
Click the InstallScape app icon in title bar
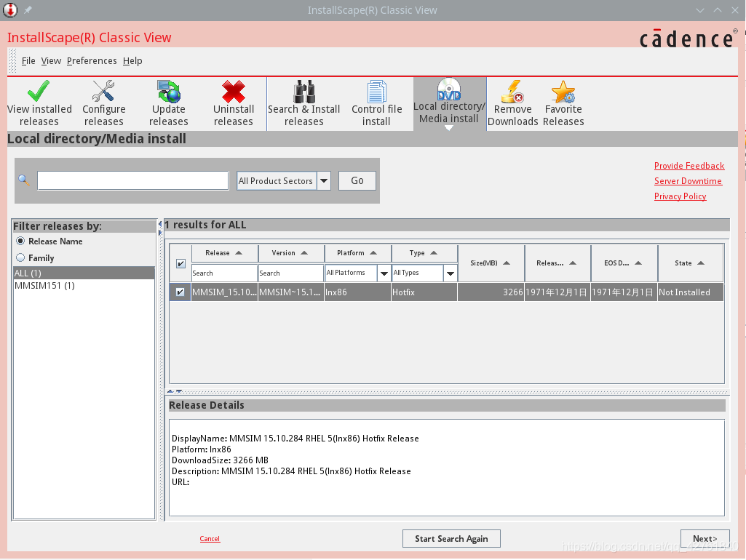pos(10,10)
